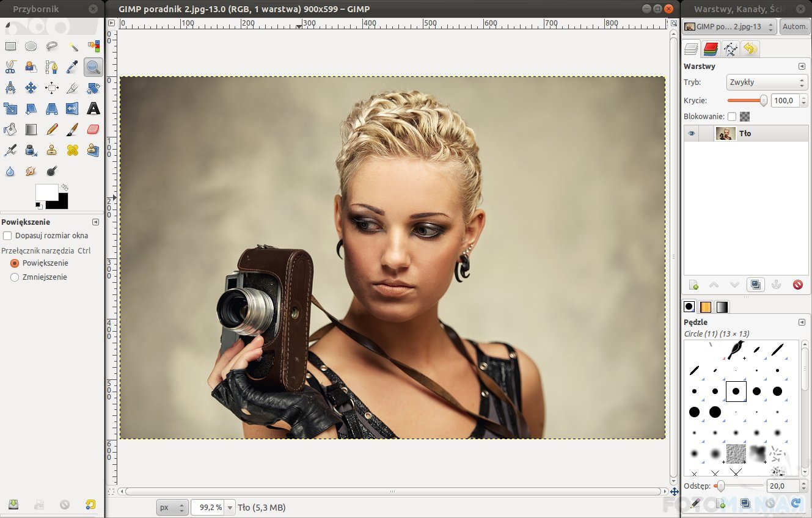Select the Text tool
This screenshot has height=518, width=812.
pos(93,109)
